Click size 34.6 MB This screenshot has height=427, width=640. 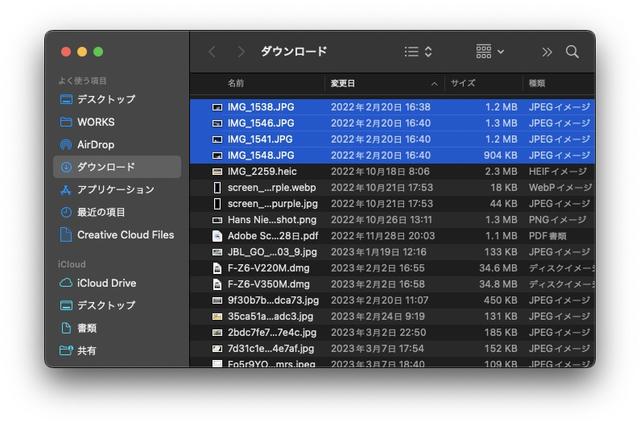pos(498,268)
